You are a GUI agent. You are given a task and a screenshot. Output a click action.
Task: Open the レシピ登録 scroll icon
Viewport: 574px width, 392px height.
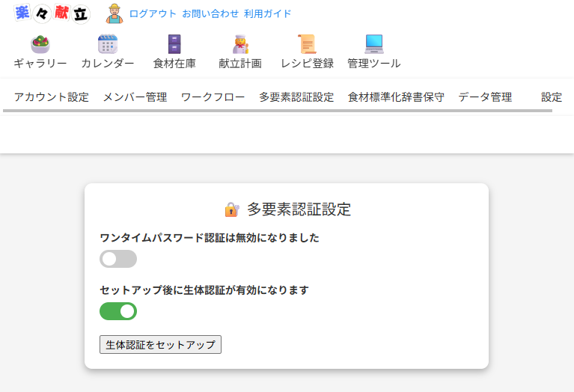[307, 44]
